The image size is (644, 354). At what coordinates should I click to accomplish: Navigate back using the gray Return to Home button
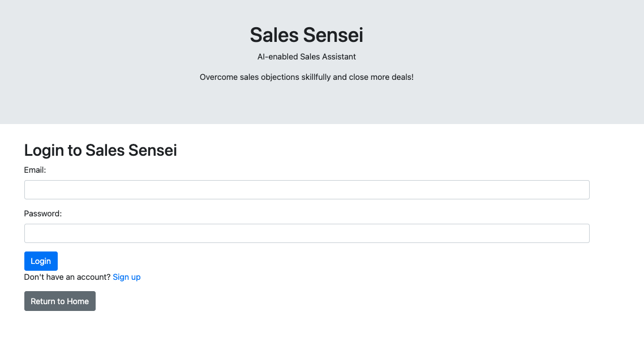(60, 301)
